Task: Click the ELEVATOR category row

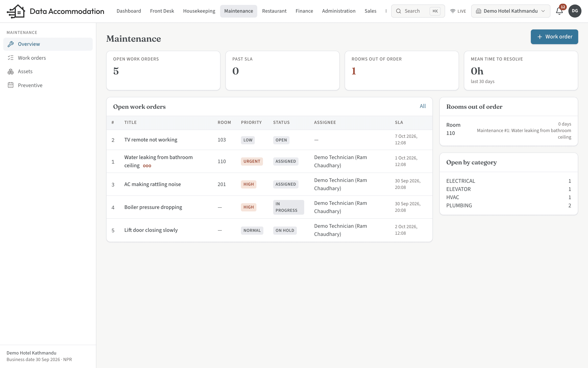Action: [509, 189]
